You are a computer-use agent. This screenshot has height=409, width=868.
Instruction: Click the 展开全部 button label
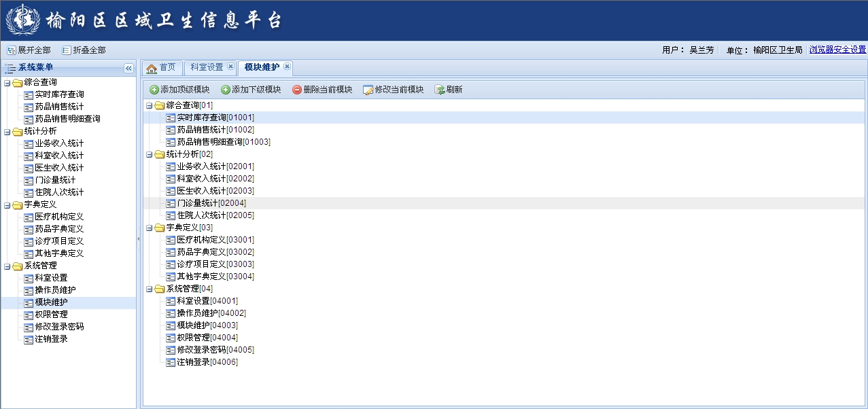point(34,50)
